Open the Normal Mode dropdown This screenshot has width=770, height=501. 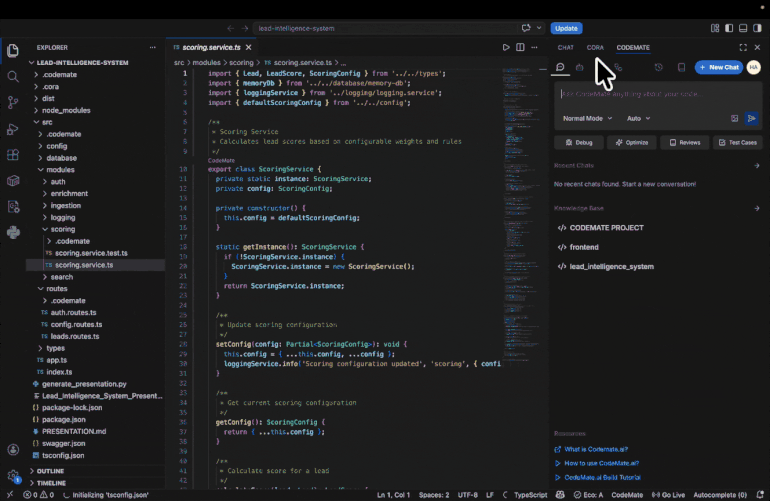tap(587, 118)
